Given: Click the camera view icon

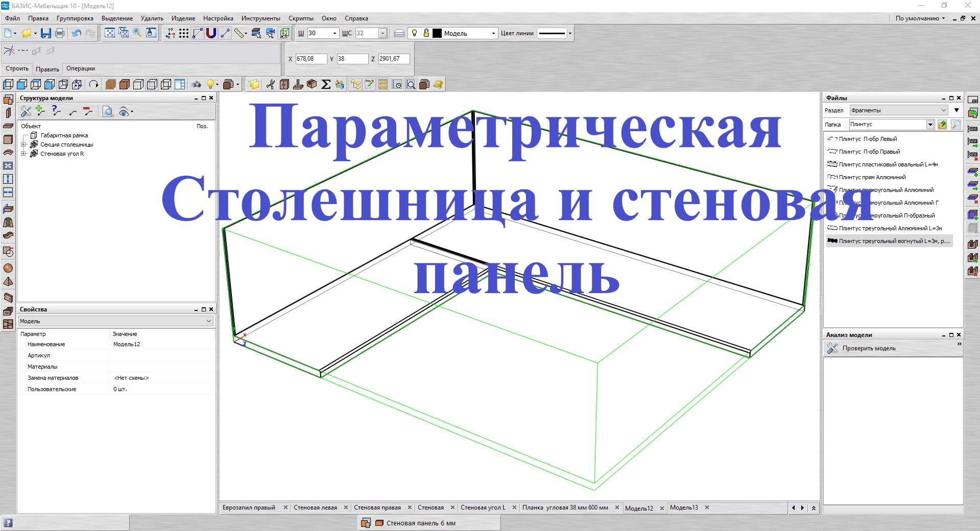Looking at the screenshot, I should 197,84.
